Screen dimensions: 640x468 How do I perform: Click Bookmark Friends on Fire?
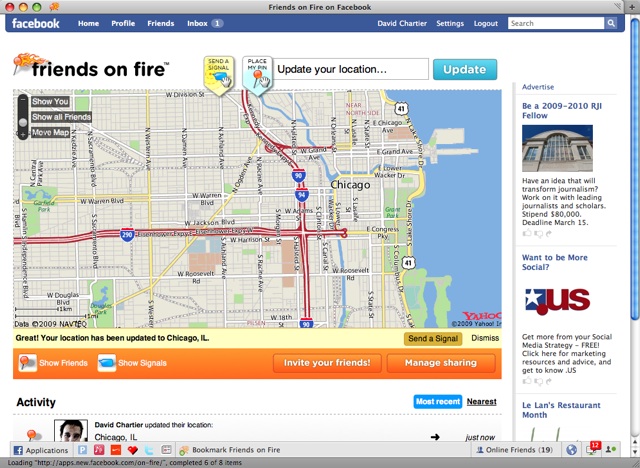click(231, 450)
